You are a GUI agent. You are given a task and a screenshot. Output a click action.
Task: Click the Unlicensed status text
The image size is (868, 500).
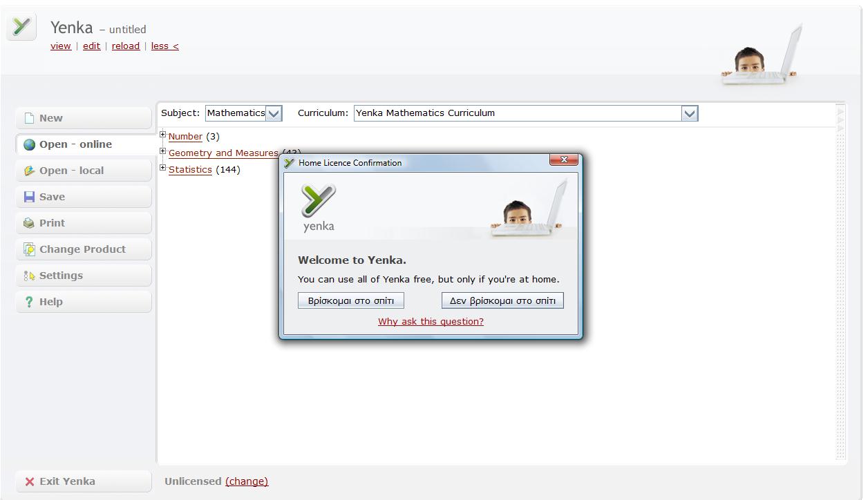[193, 481]
